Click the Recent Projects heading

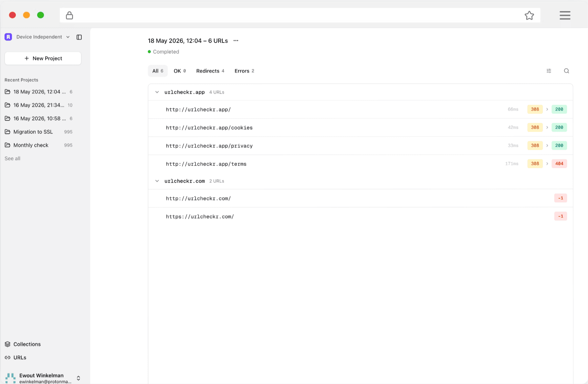21,80
